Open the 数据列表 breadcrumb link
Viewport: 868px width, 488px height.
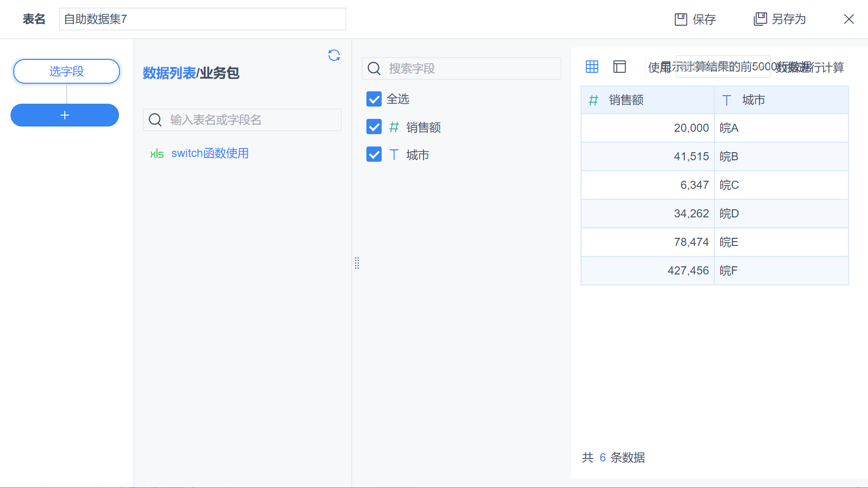(169, 73)
